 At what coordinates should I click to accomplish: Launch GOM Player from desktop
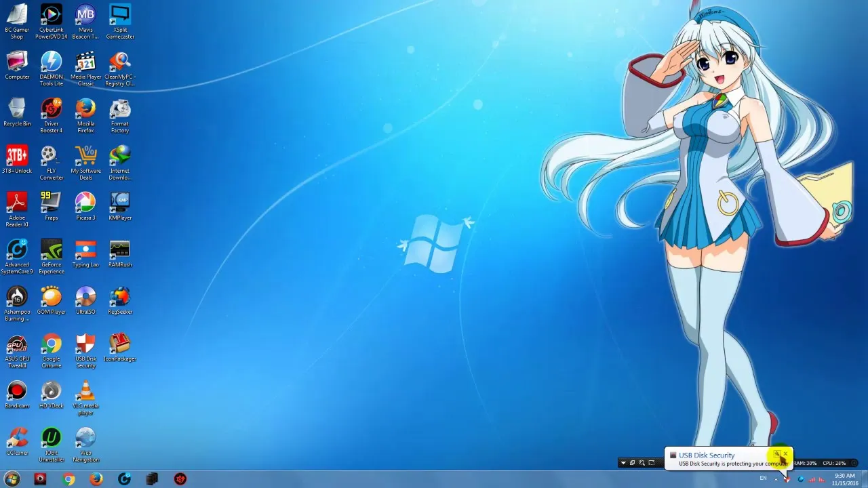click(x=52, y=300)
